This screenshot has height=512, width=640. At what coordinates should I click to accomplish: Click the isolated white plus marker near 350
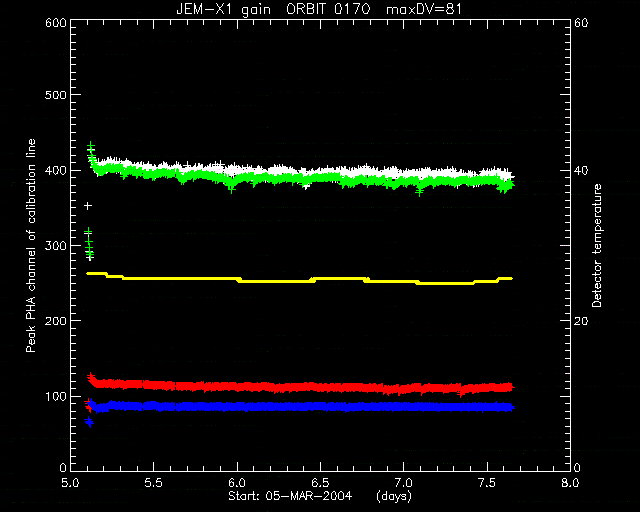tap(88, 206)
